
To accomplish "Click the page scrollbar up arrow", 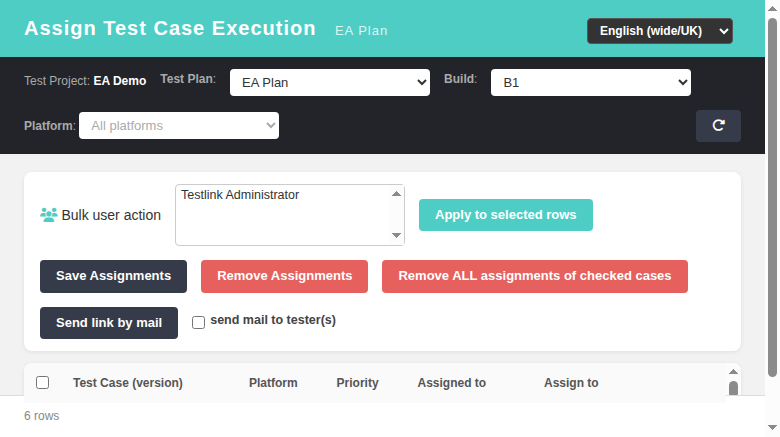I will pyautogui.click(x=772, y=8).
